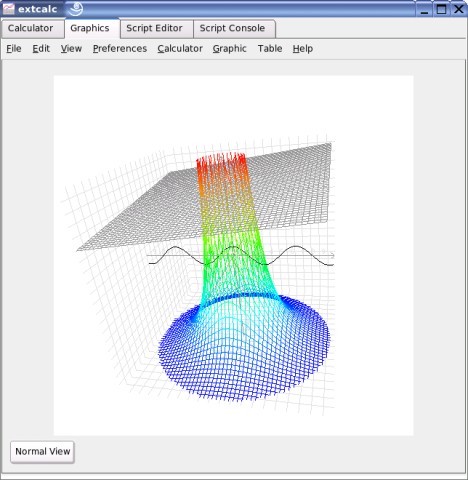Click the Normal View button
Viewport: 468px width, 480px height.
pyautogui.click(x=42, y=452)
